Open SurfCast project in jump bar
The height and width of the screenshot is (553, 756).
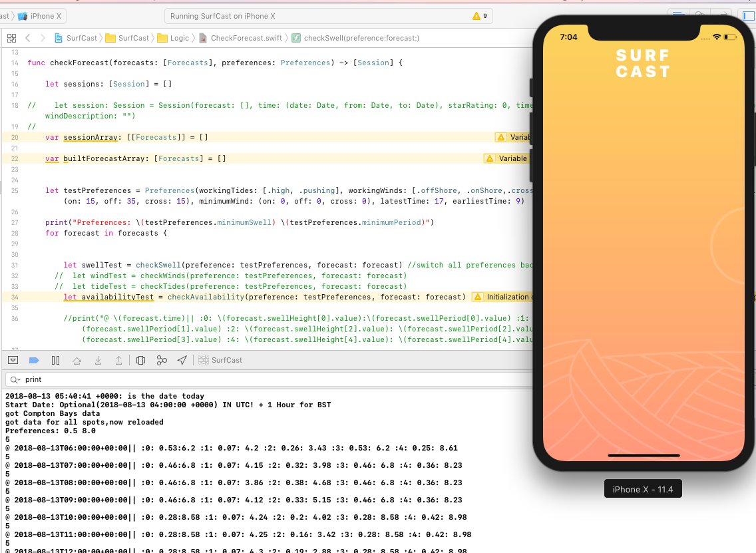coord(76,38)
